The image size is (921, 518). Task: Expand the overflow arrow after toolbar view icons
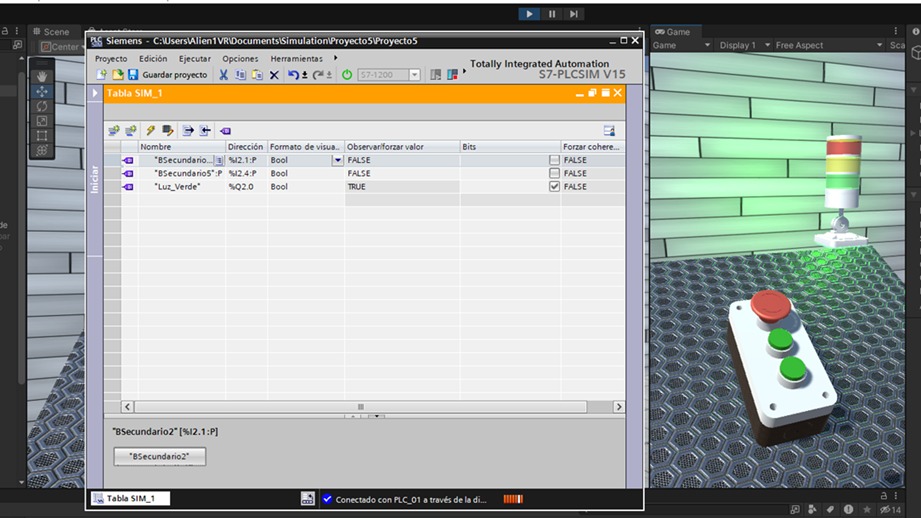(465, 71)
